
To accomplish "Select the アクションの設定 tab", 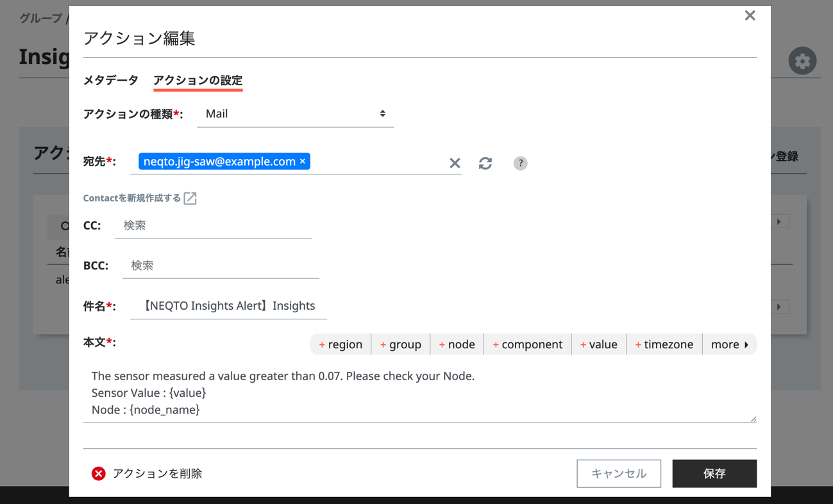I will tap(198, 80).
